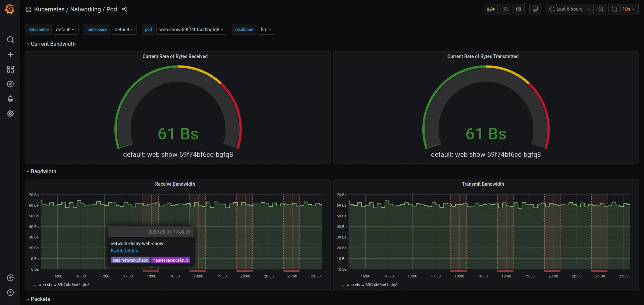Add a new panel to the dashboard
The image size is (644, 305).
click(x=490, y=9)
